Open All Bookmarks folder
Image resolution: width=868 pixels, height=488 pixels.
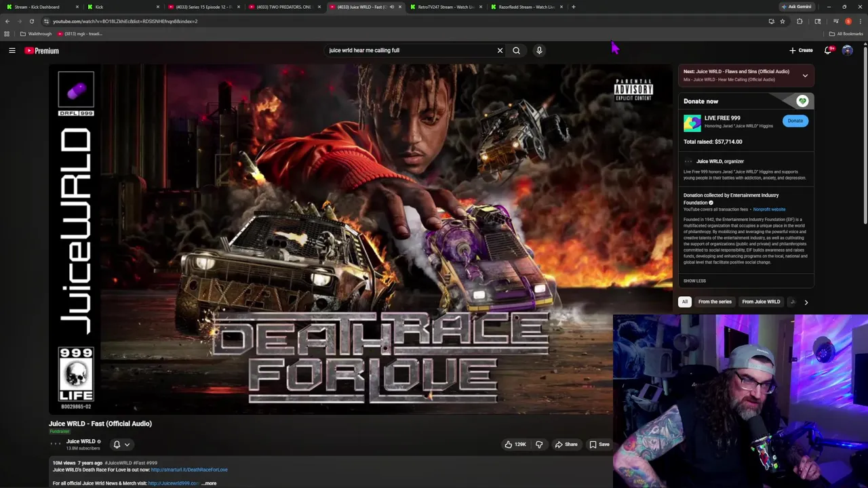click(x=846, y=34)
